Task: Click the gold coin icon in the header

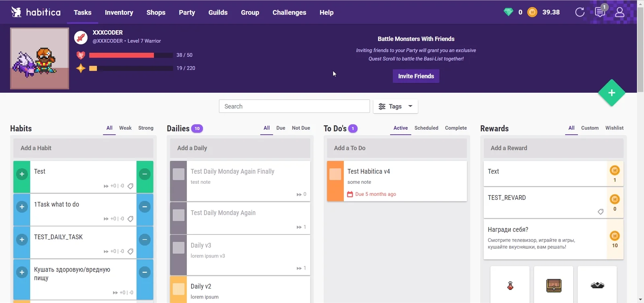Action: (532, 12)
